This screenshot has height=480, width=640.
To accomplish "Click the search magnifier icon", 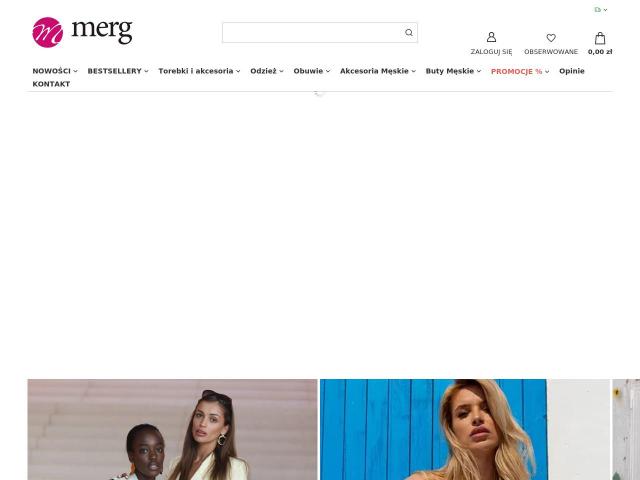I will (x=409, y=33).
